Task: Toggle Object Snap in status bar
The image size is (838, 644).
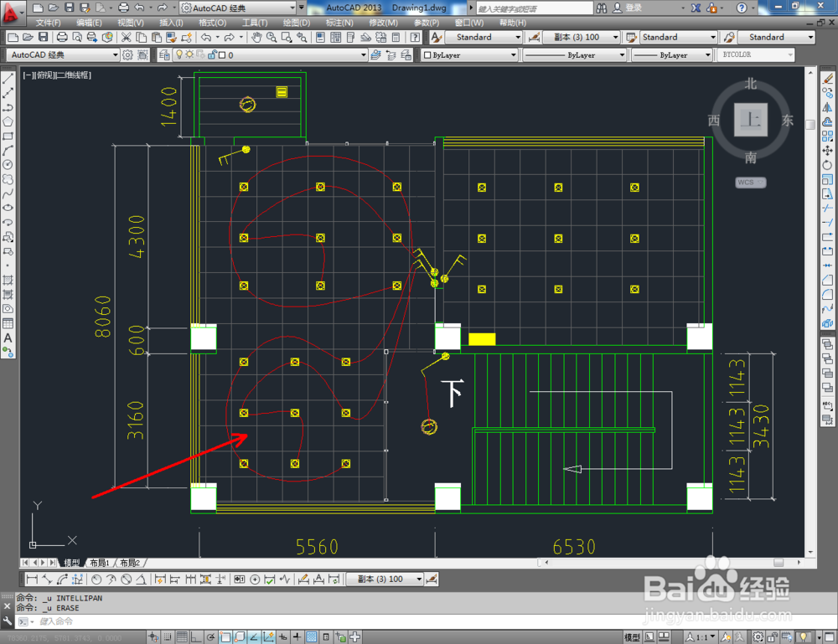Action: point(225,636)
